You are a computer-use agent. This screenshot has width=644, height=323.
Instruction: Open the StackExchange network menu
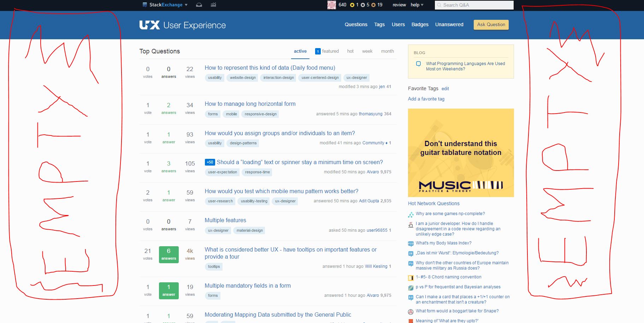pos(165,5)
